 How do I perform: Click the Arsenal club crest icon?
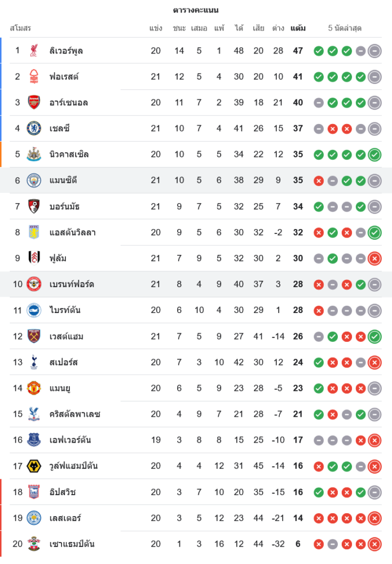pos(34,103)
